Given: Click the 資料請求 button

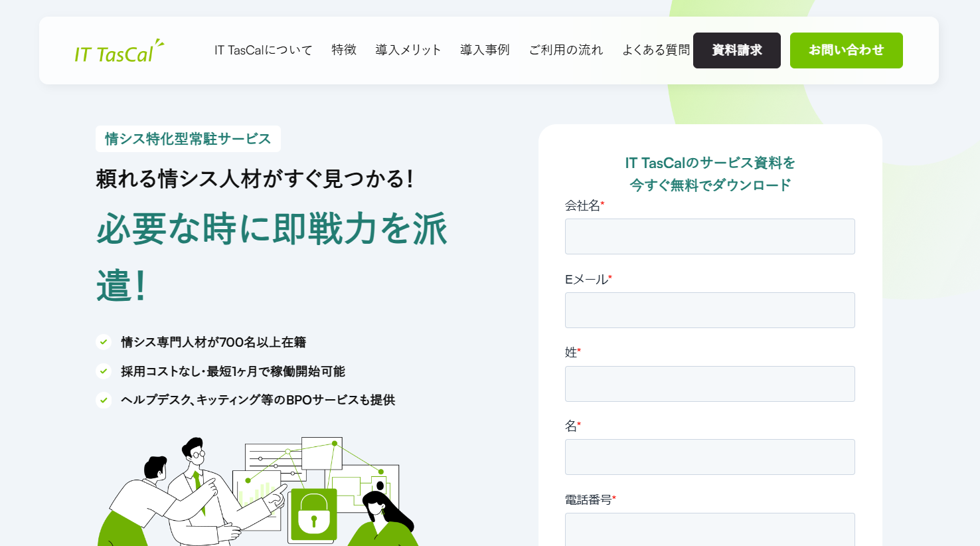Looking at the screenshot, I should click(x=736, y=50).
